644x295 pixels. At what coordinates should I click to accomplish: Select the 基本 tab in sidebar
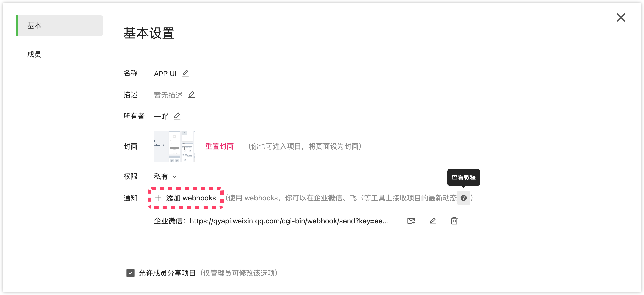pyautogui.click(x=34, y=26)
